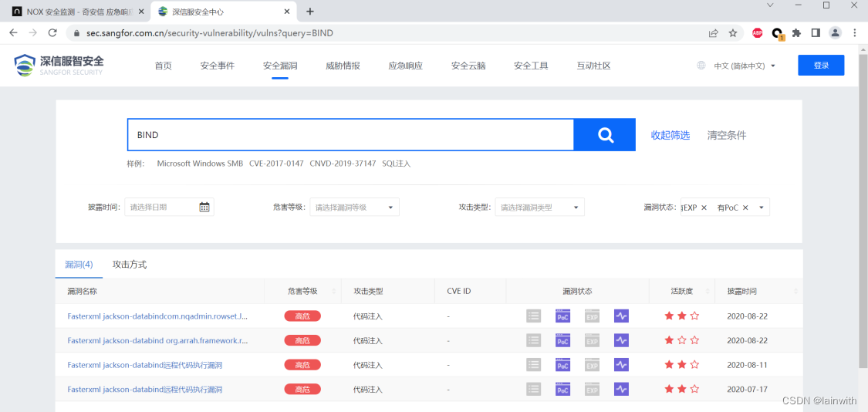Open the calendar icon in disclosure date field
This screenshot has width=868, height=412.
[204, 207]
